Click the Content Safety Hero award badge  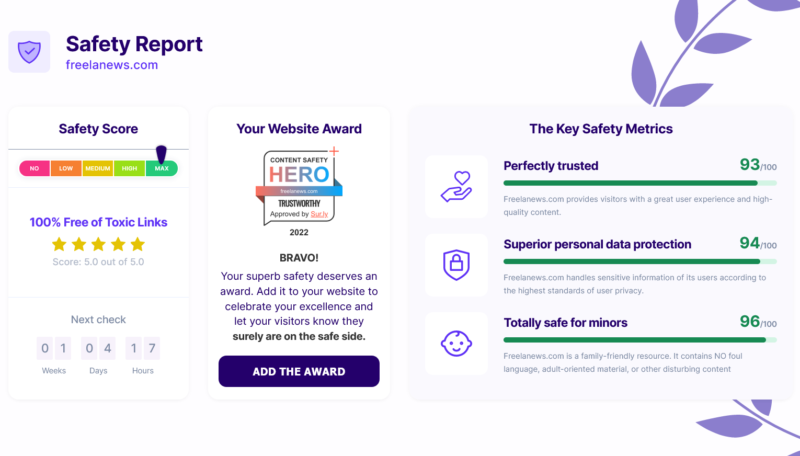(298, 184)
